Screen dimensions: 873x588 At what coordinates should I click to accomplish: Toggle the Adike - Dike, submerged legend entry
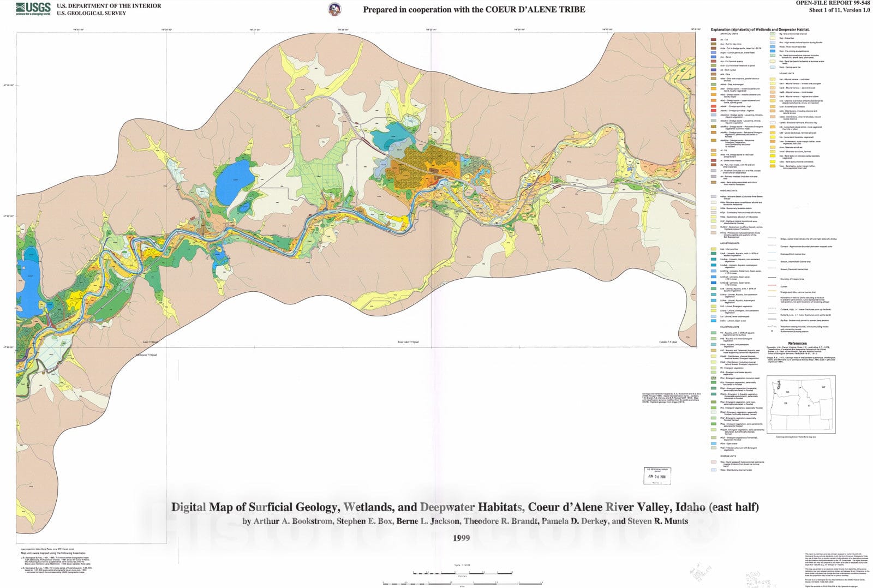[x=713, y=84]
